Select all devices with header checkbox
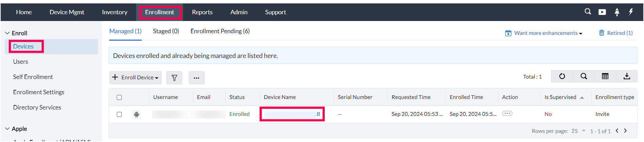This screenshot has height=142, width=644. click(119, 98)
